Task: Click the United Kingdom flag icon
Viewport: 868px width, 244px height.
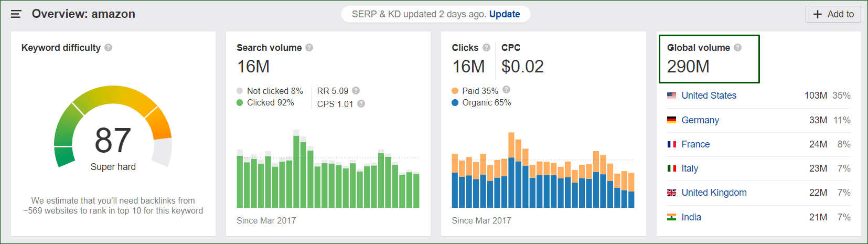Action: coord(671,193)
